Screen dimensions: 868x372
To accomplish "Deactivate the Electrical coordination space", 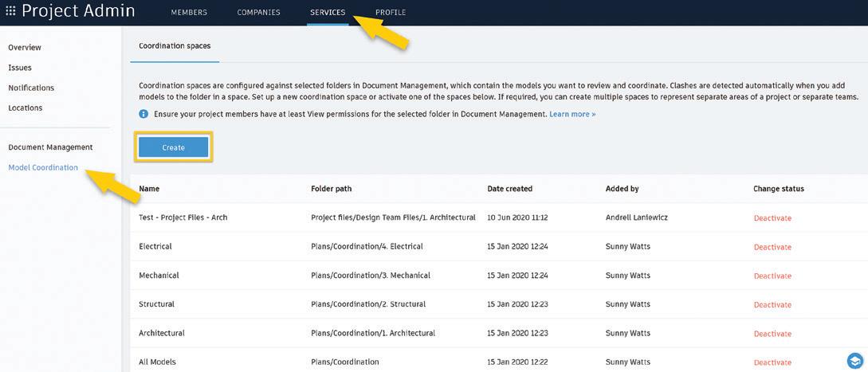I will [x=772, y=247].
